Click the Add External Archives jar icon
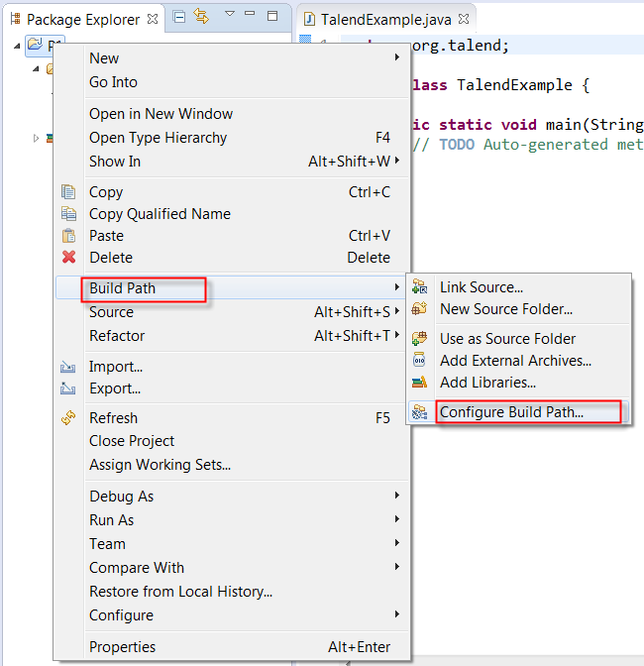This screenshot has width=644, height=666. pos(419,361)
